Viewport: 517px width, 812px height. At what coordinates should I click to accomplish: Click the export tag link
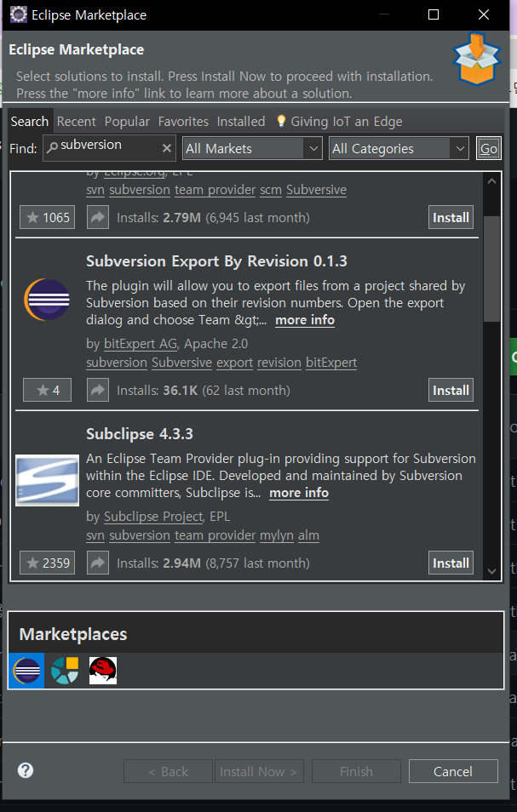coord(235,363)
